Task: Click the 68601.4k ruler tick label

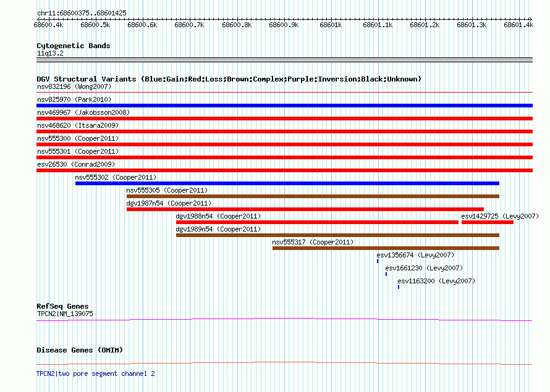Action: pos(518,25)
